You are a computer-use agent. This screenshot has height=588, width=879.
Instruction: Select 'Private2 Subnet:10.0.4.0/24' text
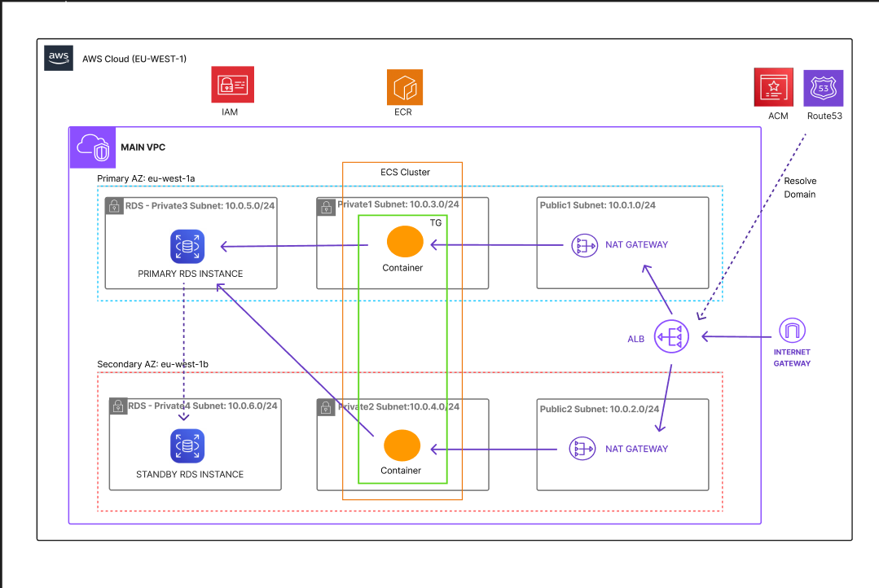[x=398, y=406]
